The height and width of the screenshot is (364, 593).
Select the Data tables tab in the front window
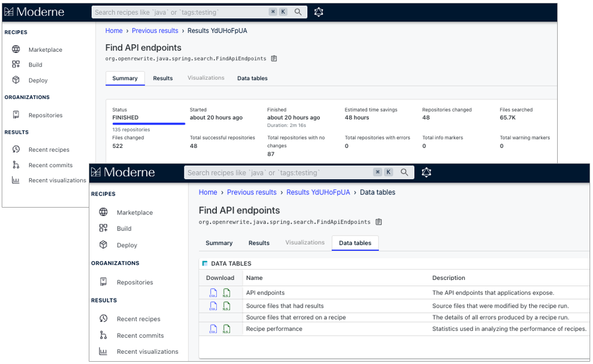[355, 243]
